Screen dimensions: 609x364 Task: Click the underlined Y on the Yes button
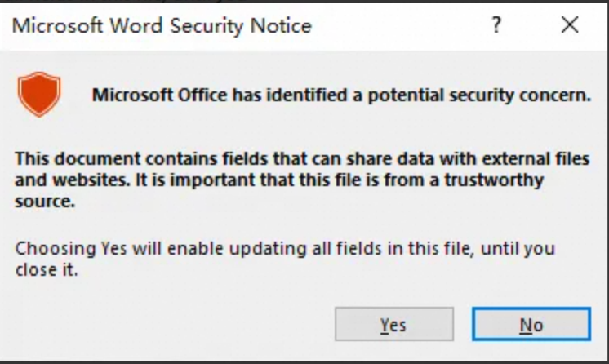pos(384,325)
